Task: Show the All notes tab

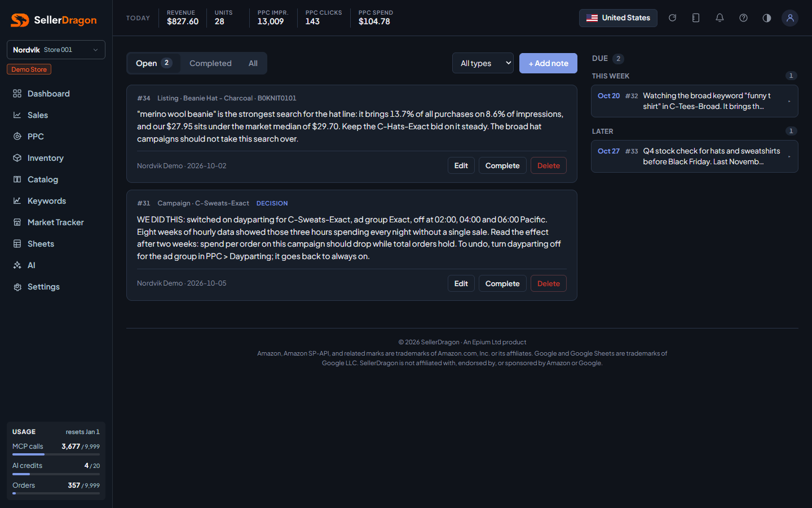Action: pyautogui.click(x=253, y=63)
